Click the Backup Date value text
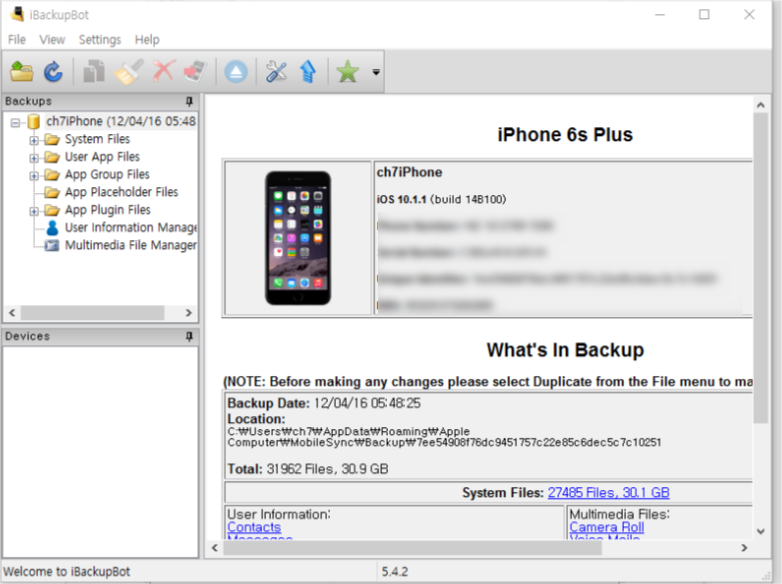 (x=367, y=403)
